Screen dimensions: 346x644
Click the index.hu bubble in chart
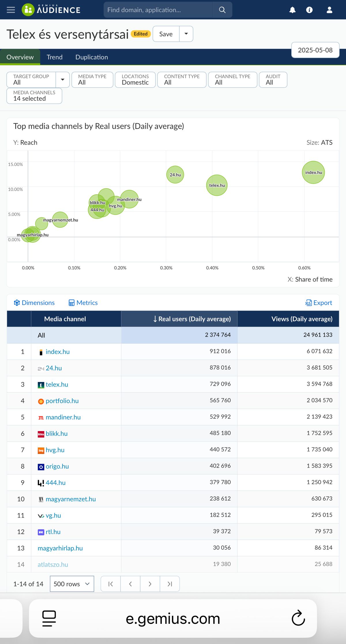point(313,172)
